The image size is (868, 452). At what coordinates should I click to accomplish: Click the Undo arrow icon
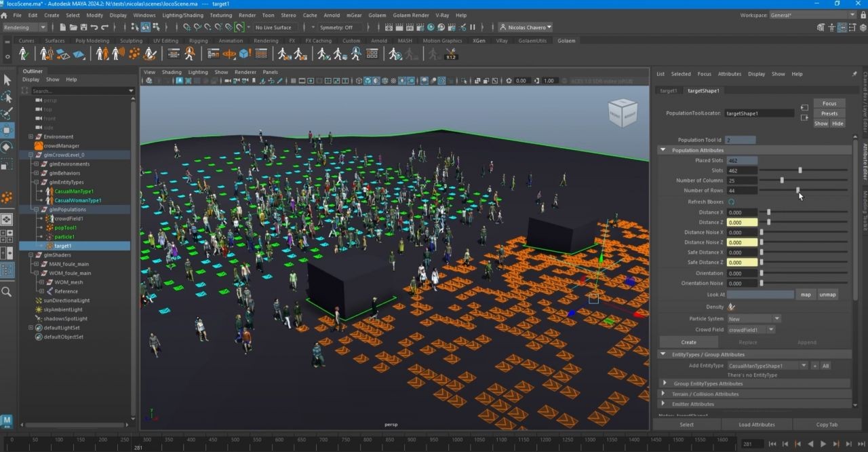pos(94,27)
